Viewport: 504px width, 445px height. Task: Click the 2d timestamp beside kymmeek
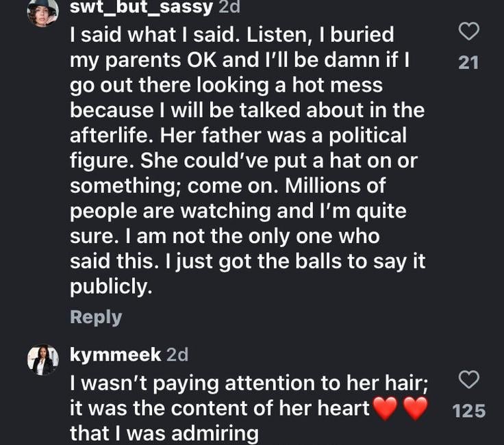click(177, 355)
